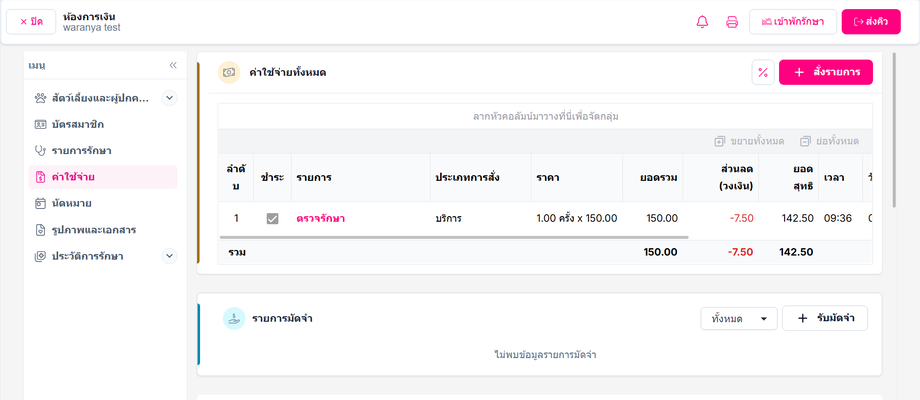Screen dimensions: 920x400
Task: Expand the ประวัติการรักษา section chevron
Action: 169,256
